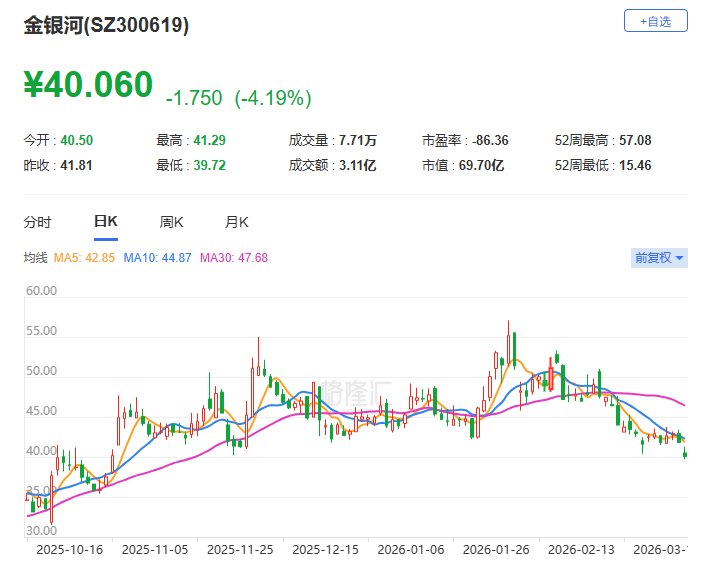Select the 日K daily chart tab
The image size is (708, 564).
click(x=105, y=222)
